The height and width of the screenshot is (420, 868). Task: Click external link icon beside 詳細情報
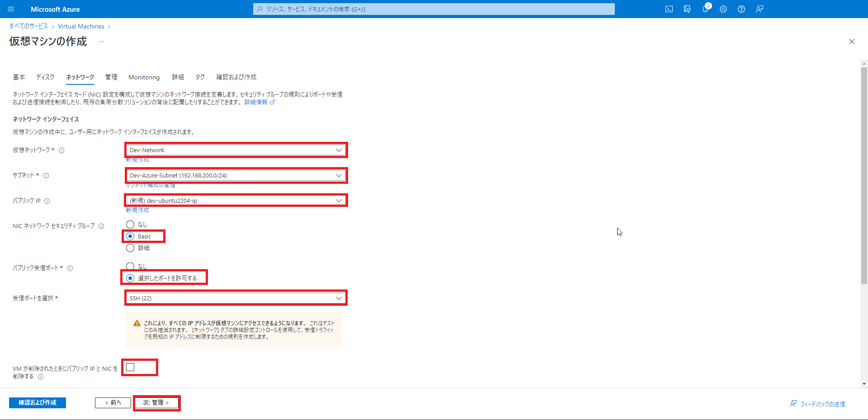coord(272,103)
